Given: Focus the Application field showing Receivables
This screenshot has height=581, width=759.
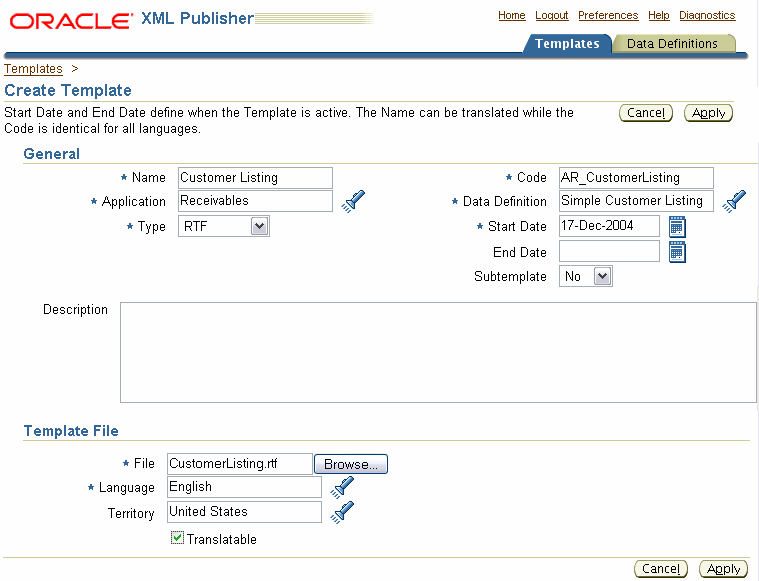Looking at the screenshot, I should [255, 201].
